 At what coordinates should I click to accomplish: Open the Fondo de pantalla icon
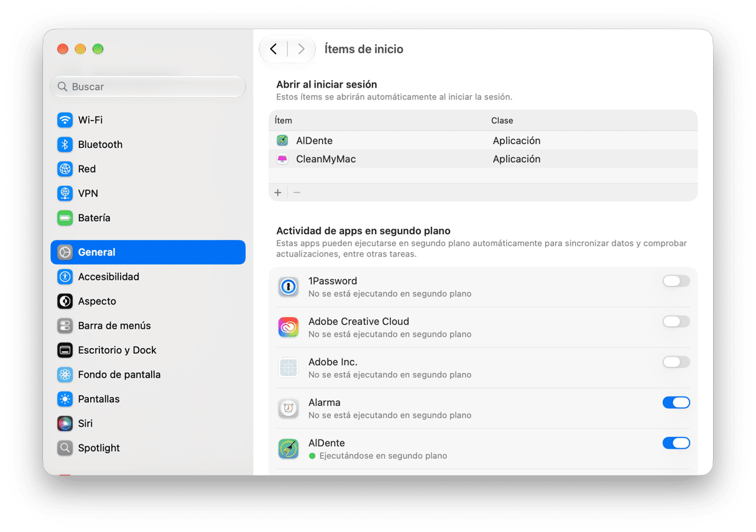click(65, 375)
